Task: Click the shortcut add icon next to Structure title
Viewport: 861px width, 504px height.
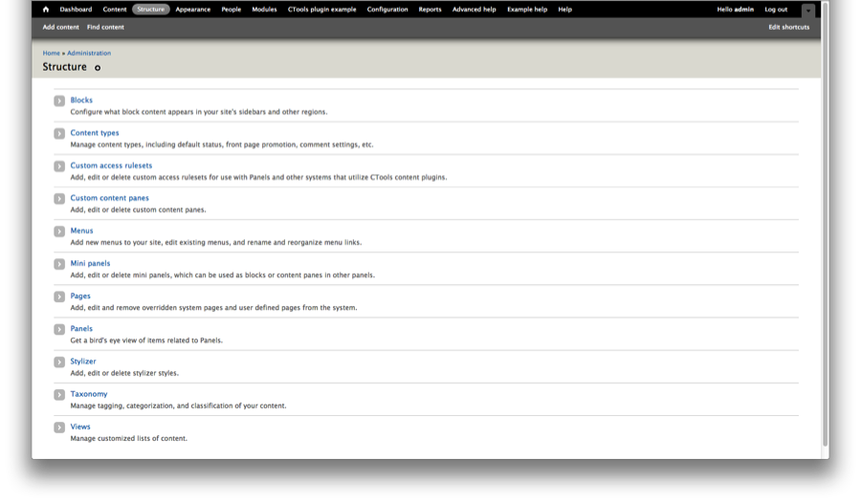Action: (x=98, y=68)
